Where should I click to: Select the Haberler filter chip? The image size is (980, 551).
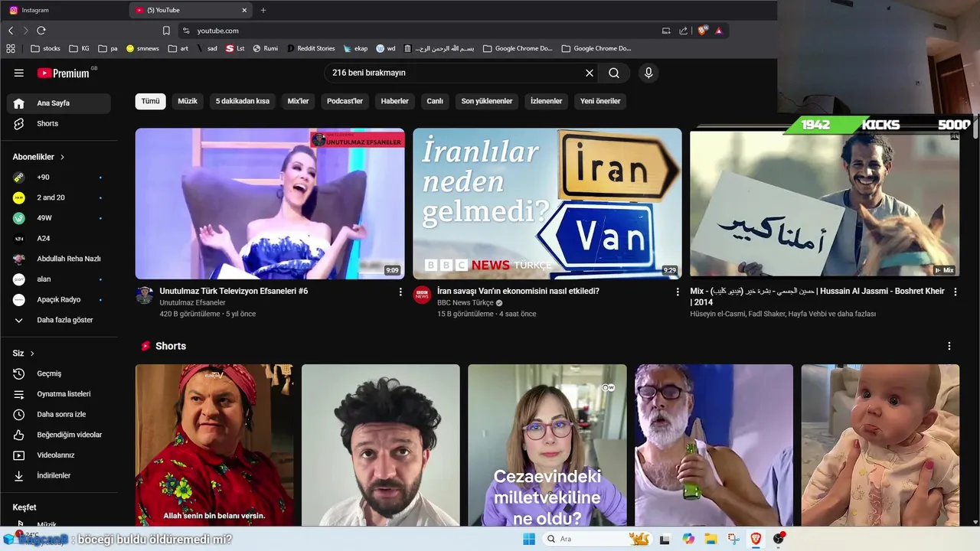pos(395,101)
